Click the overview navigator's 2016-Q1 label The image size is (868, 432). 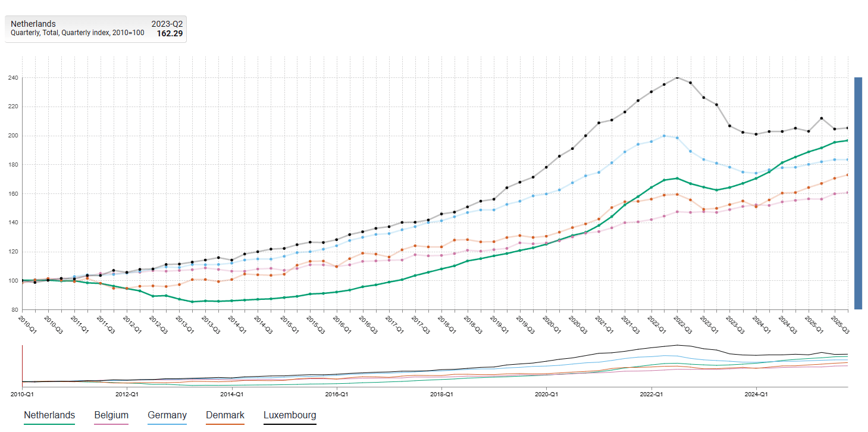click(336, 394)
